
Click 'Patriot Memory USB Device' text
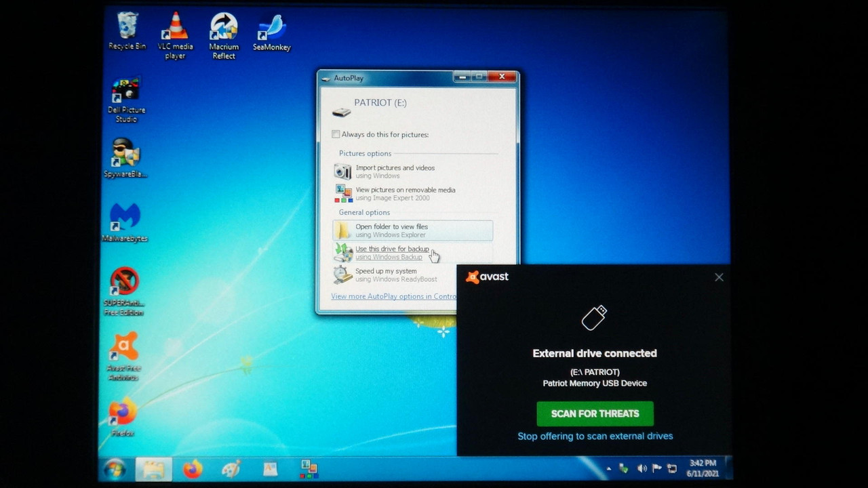595,383
